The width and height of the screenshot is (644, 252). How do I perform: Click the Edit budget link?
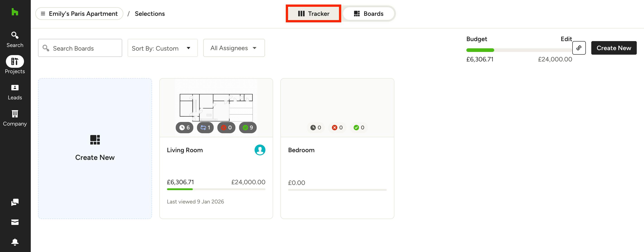tap(566, 39)
